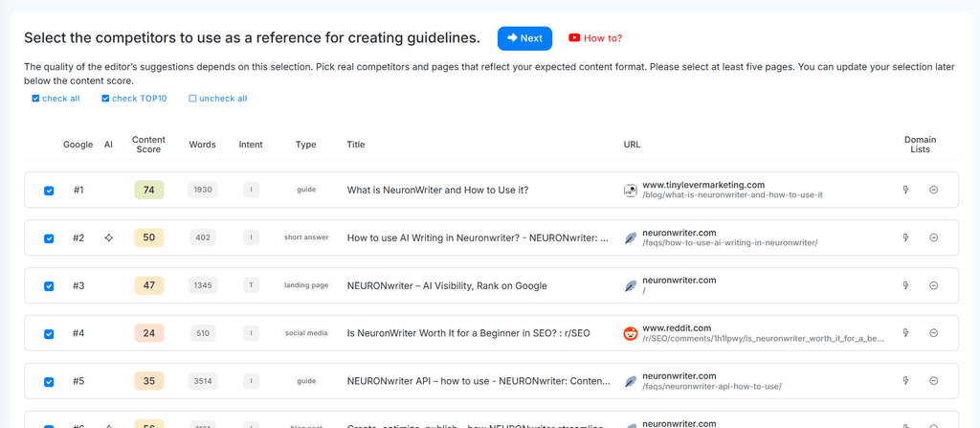This screenshot has height=428, width=980.
Task: Click the lightning icon in the #5 API row
Action: [905, 380]
